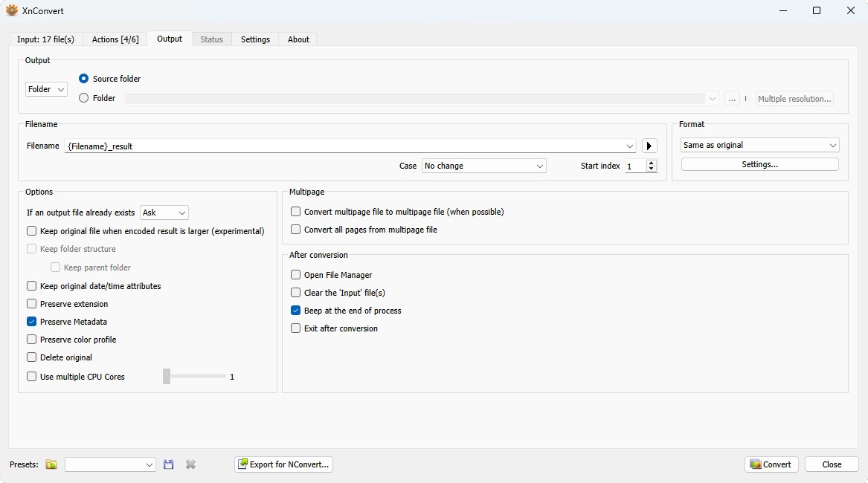Screen dimensions: 868x483
Task: Uncheck Preserve Metadata
Action: click(31, 322)
